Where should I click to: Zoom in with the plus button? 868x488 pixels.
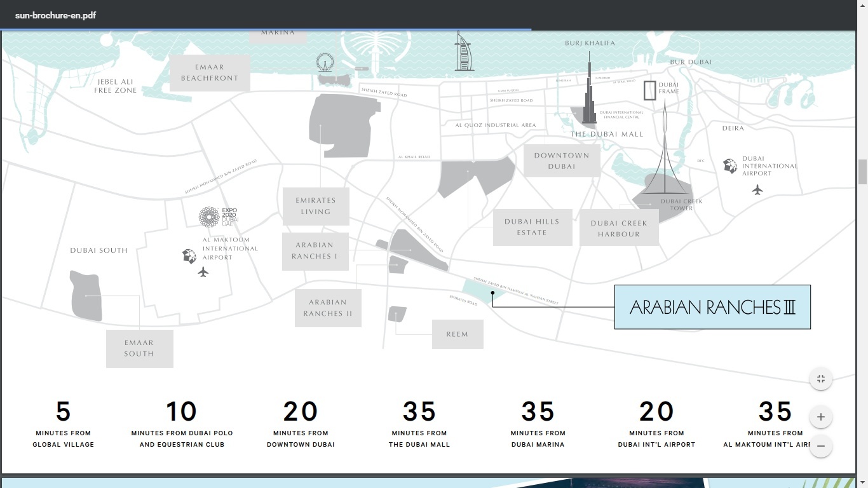(821, 417)
